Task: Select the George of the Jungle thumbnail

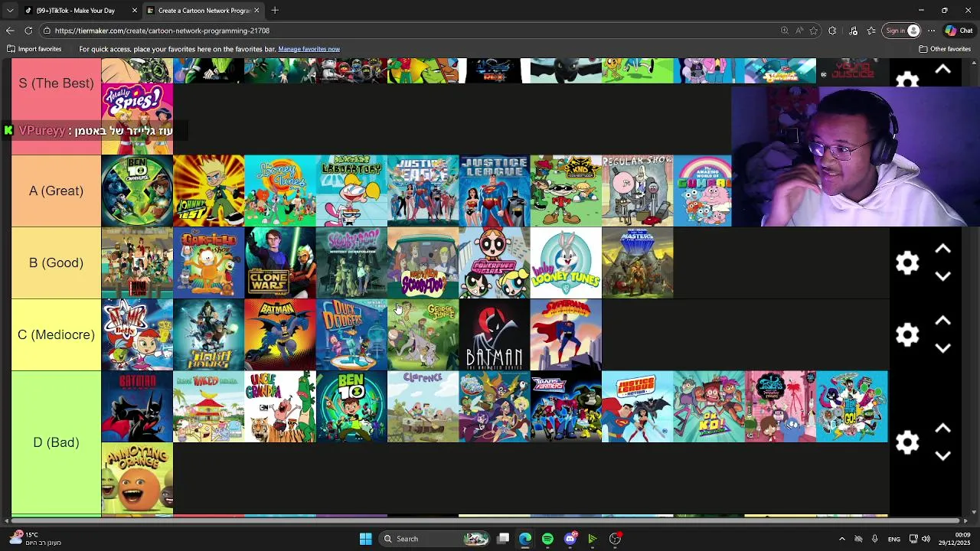Action: [423, 335]
